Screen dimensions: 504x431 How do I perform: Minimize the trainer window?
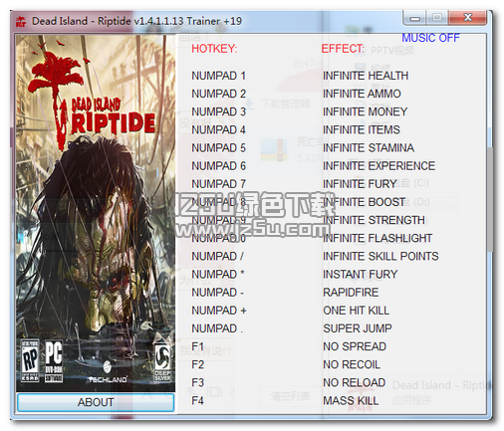coord(414,18)
